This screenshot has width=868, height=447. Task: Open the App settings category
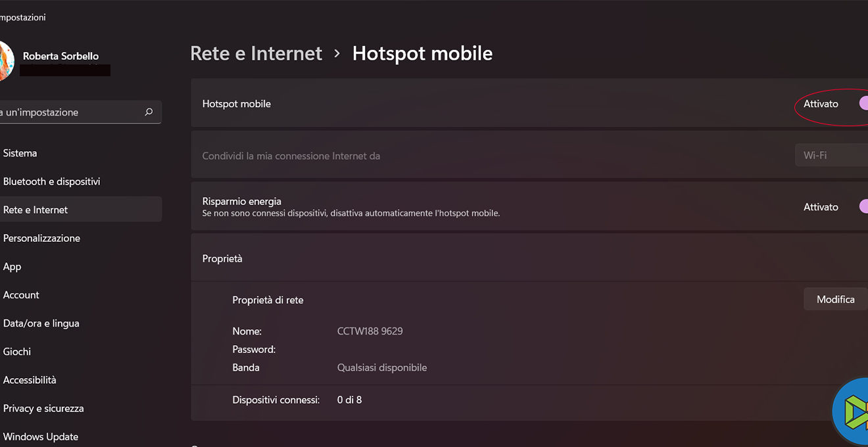tap(12, 266)
